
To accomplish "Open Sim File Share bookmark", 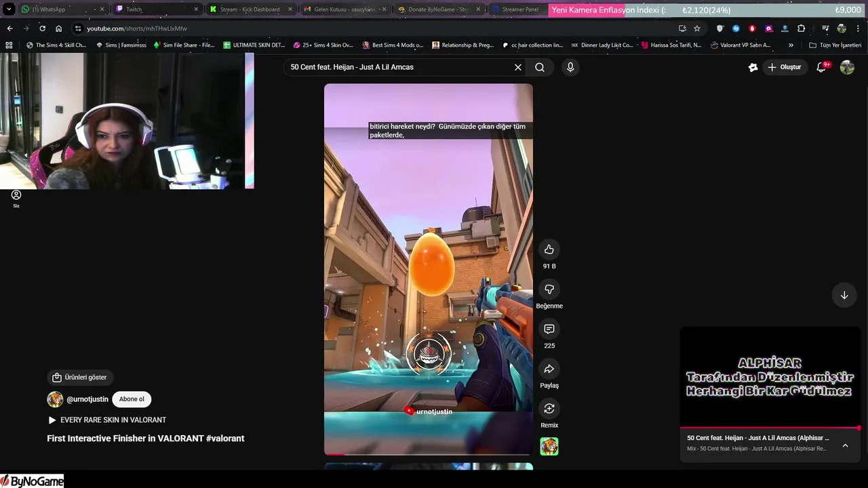I will [x=184, y=45].
